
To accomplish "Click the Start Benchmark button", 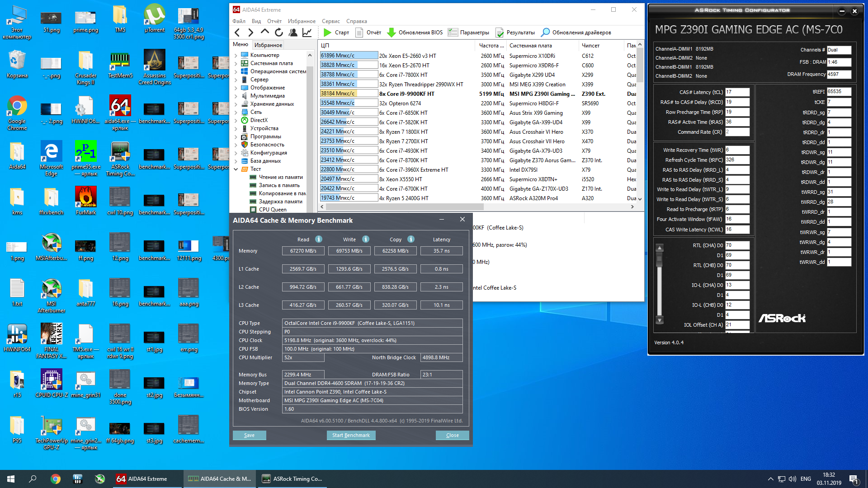I will 351,435.
